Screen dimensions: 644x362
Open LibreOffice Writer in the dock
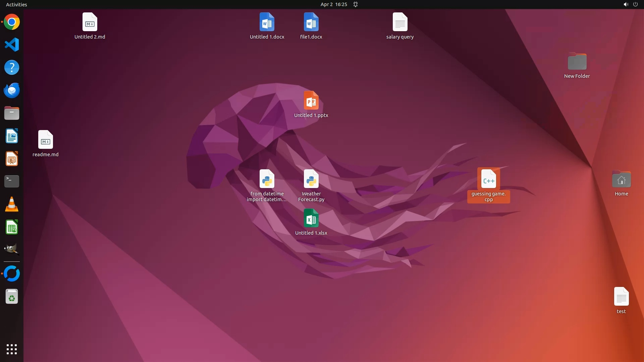(x=12, y=136)
